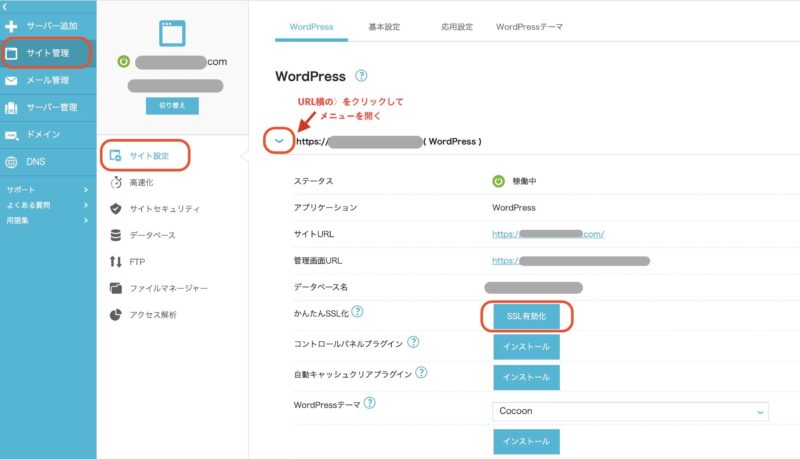Click the collapse sidebar chevron at top
Screen dimensions: 800x459
click(4, 7)
